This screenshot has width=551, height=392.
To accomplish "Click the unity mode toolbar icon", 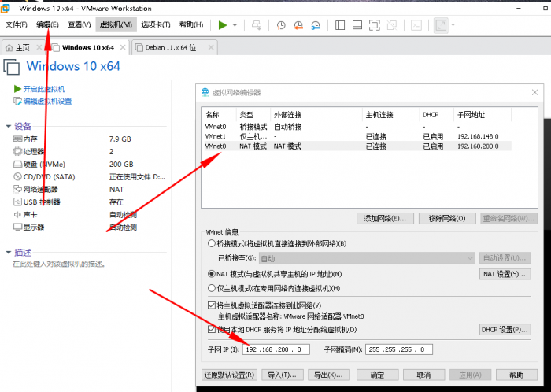I will pos(392,25).
